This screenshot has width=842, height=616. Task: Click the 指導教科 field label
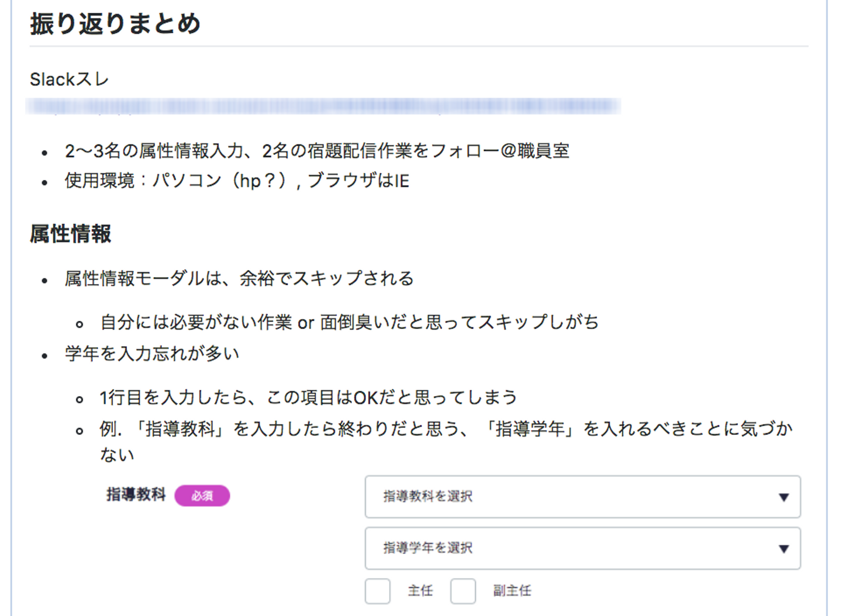[136, 495]
